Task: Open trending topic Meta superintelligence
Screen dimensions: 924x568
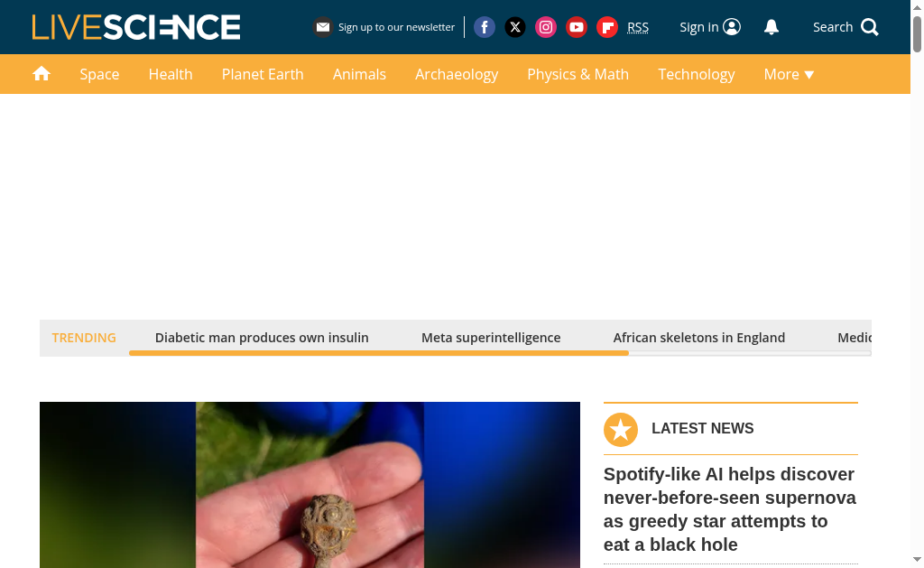Action: tap(491, 338)
